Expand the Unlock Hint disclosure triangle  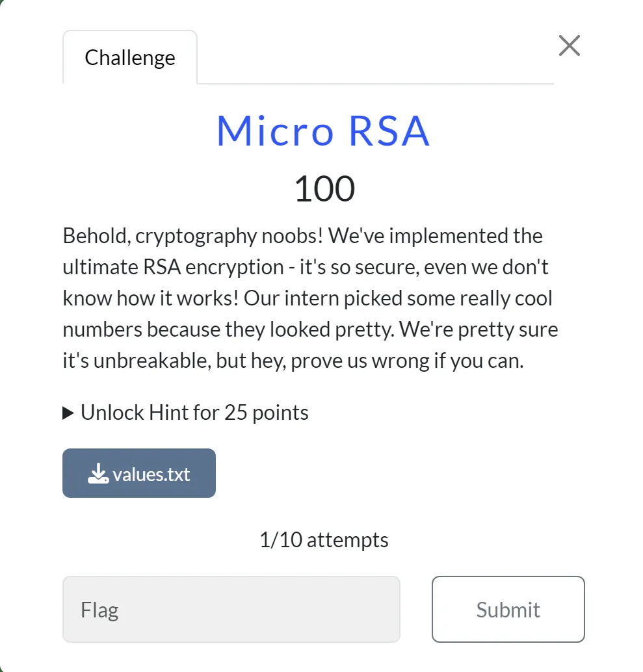[x=68, y=413]
